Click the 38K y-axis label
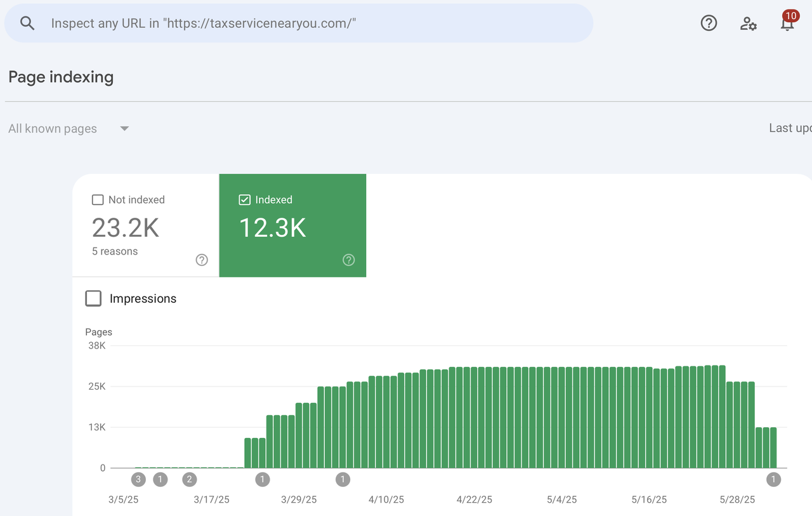This screenshot has width=812, height=516. coord(97,346)
